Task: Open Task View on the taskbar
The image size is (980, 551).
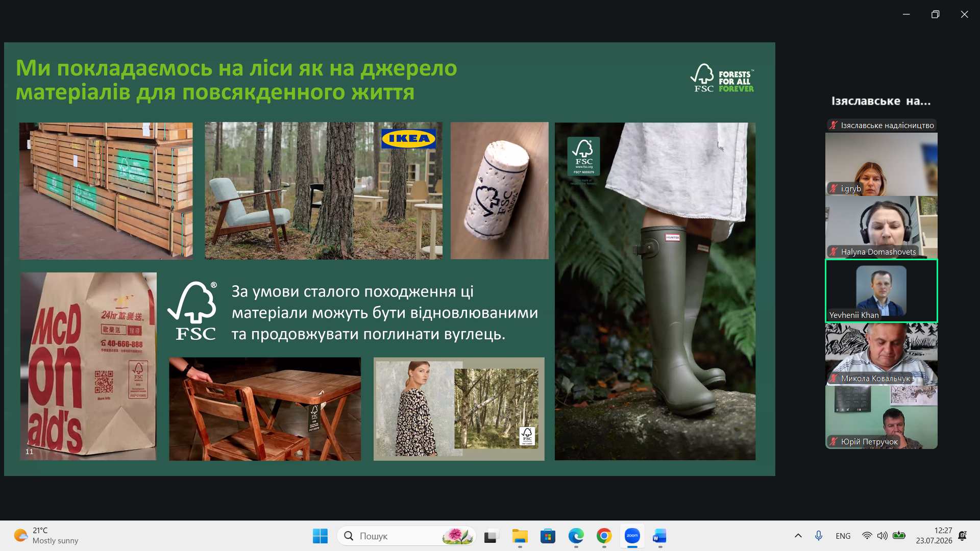Action: click(x=491, y=536)
